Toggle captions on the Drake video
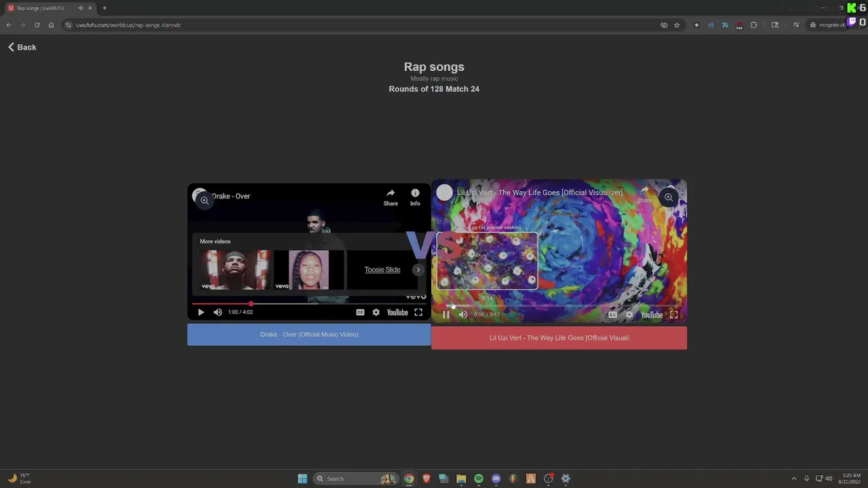868x488 pixels. [360, 312]
